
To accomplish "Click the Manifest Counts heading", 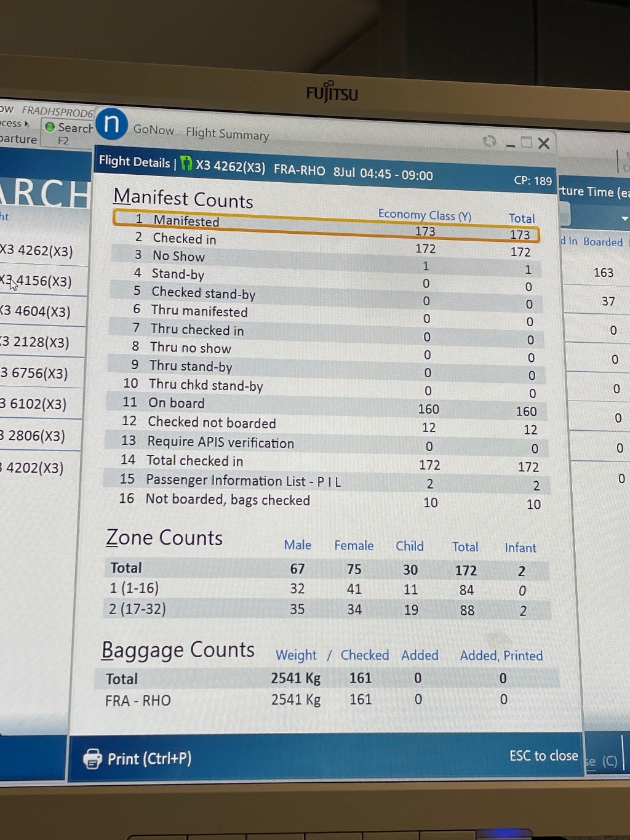I will point(183,199).
